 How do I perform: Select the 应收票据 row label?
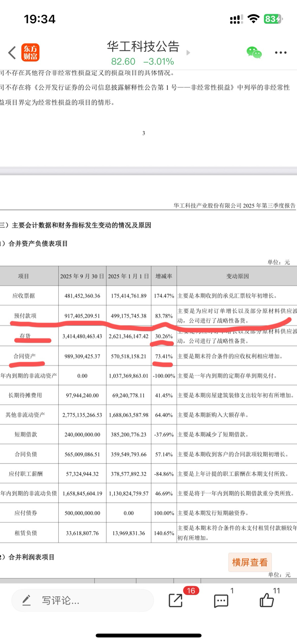point(24,296)
